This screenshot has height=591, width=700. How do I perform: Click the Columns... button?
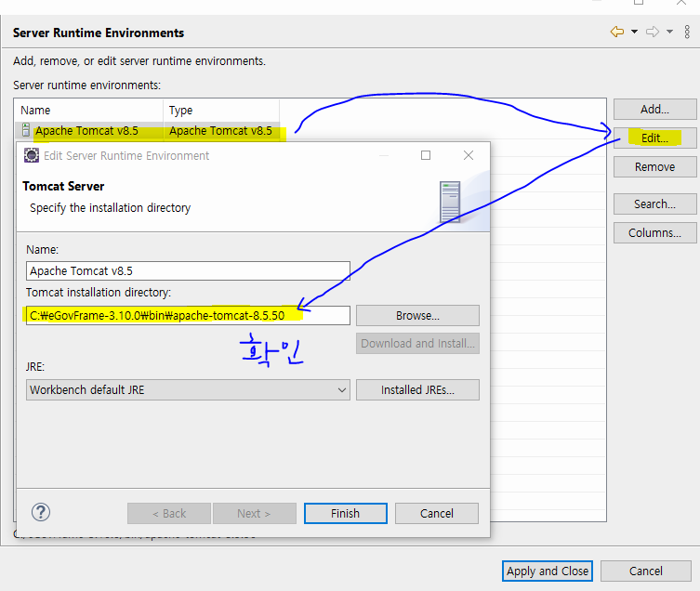(x=654, y=232)
